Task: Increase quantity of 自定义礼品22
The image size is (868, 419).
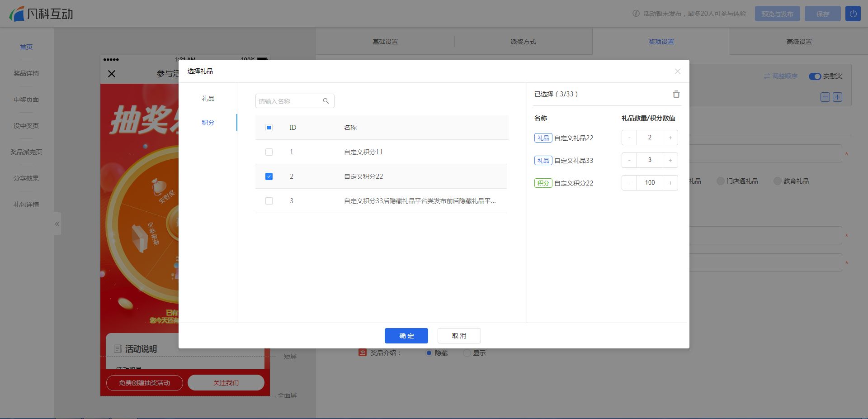Action: click(670, 138)
